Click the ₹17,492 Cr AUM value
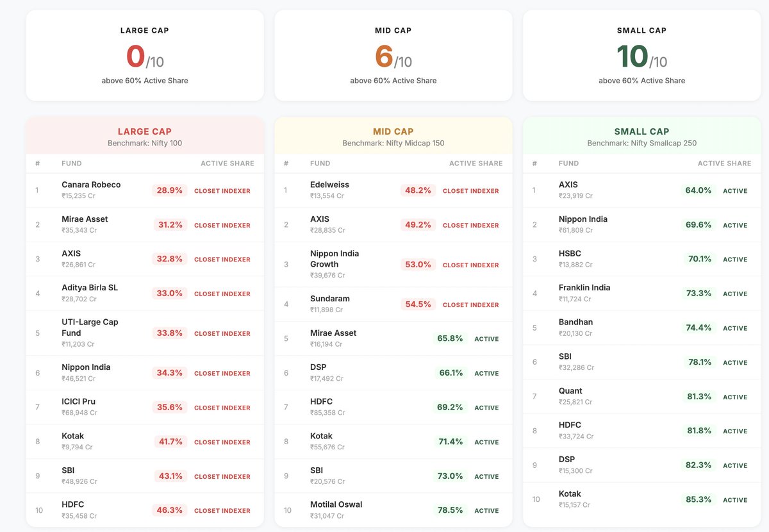Screen dimensions: 769x532 tap(327, 379)
